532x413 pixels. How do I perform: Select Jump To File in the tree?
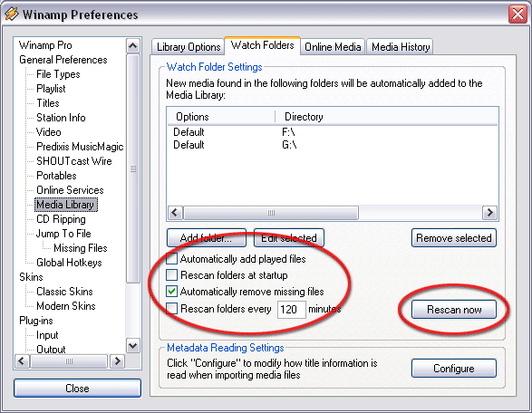tap(63, 234)
